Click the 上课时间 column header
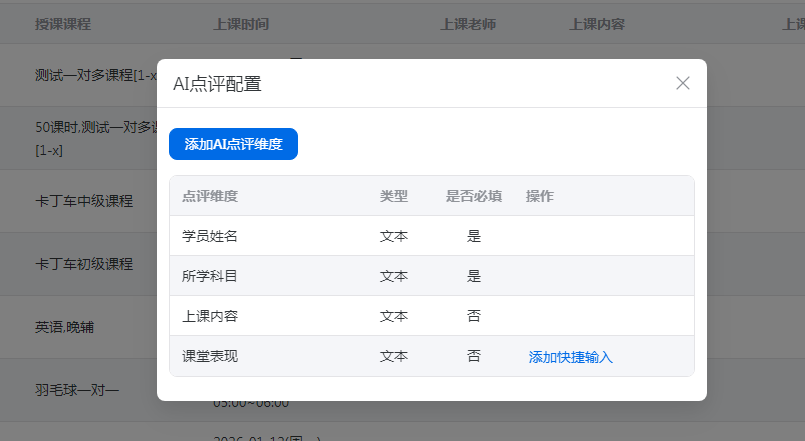This screenshot has width=805, height=441. click(241, 24)
